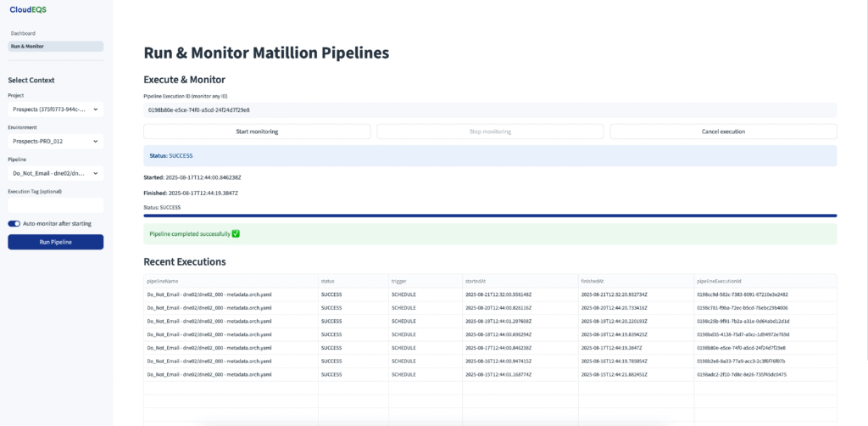
Task: Click finishedAt 2025-08-20T12:44:20 cell
Action: click(x=636, y=308)
